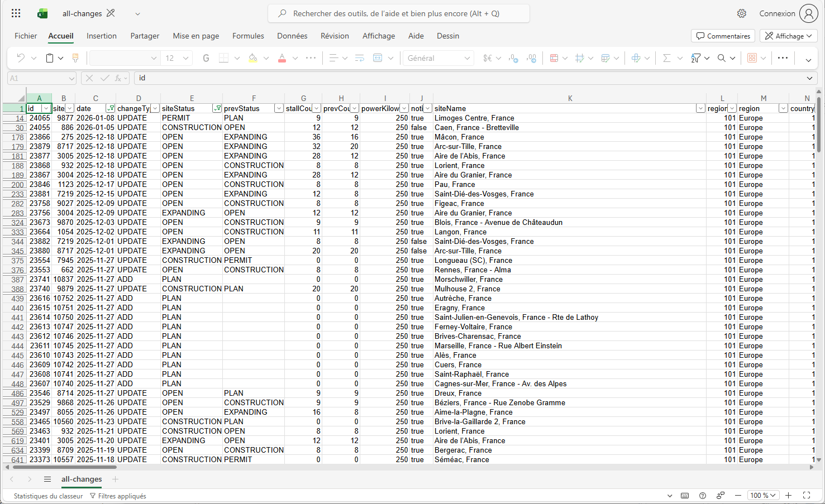Click the full screen icon in status bar
The image size is (825, 504).
(807, 496)
